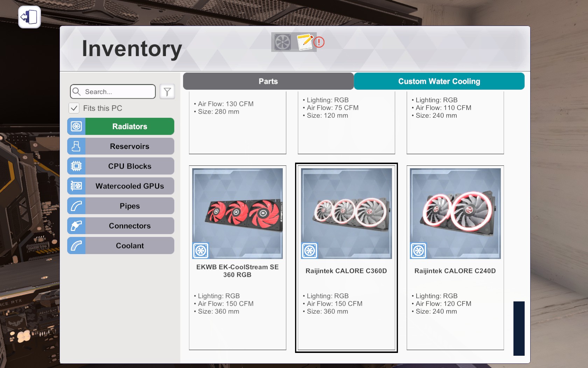Click radiator badge on EKWB EK-CoolStream card

[201, 251]
